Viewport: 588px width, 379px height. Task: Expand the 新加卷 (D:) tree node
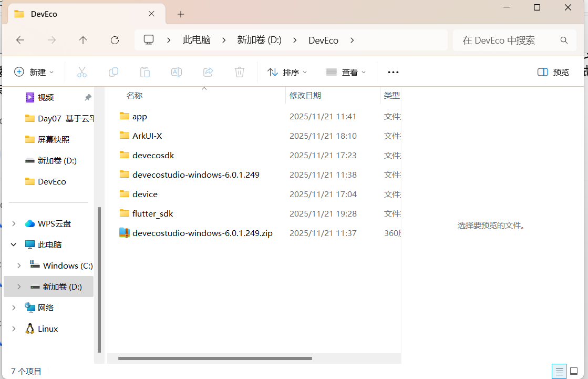(19, 286)
